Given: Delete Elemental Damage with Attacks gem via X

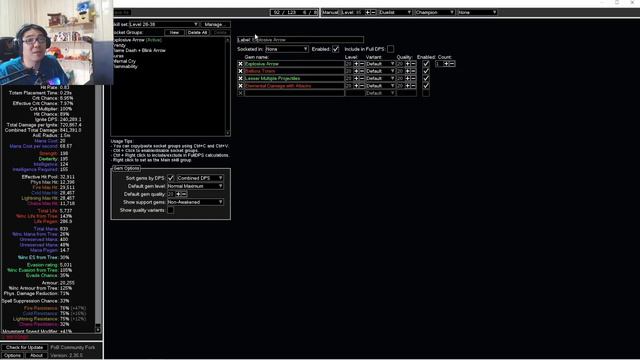Looking at the screenshot, I should 240,86.
